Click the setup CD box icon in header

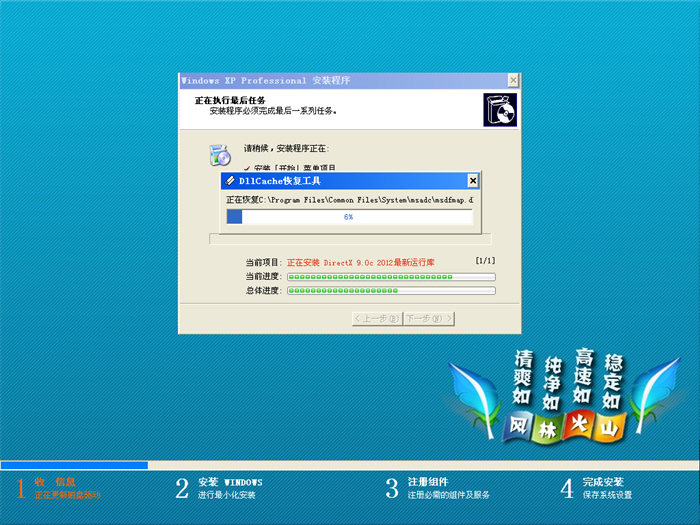coord(500,110)
